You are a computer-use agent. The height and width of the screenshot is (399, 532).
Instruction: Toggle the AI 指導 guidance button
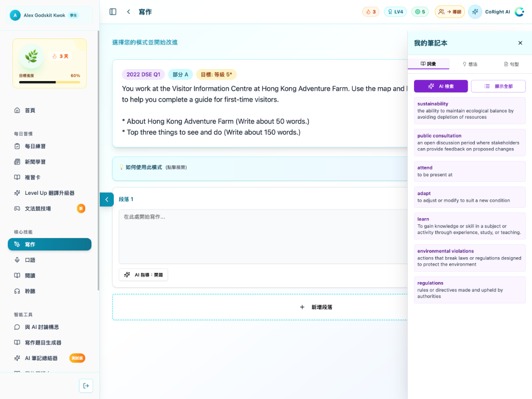click(x=143, y=275)
